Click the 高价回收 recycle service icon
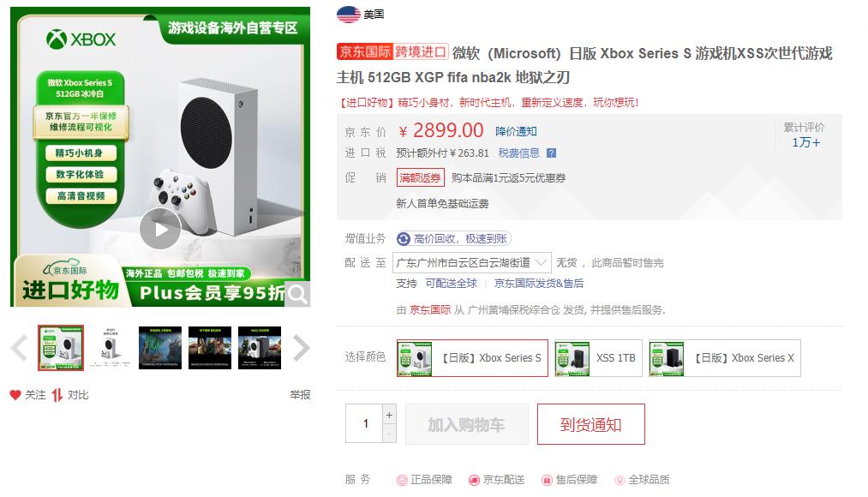Screen dimensions: 868x497 coord(404,238)
